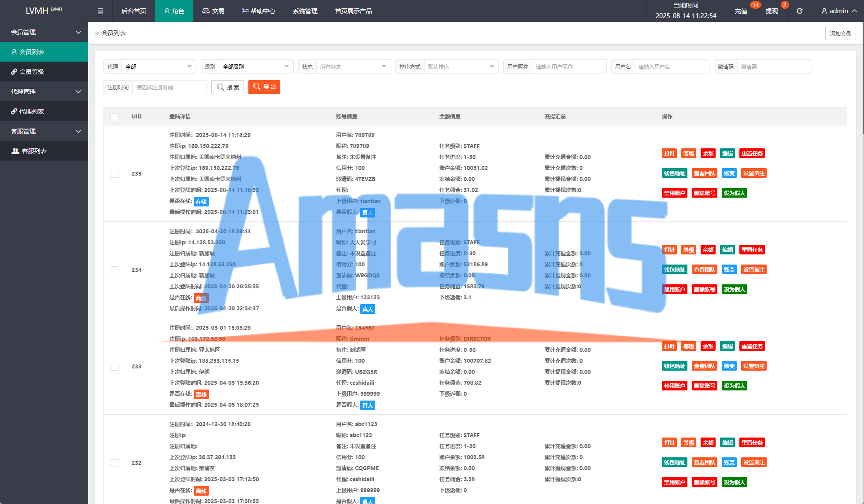Click the orange 导出 export button

(x=264, y=87)
